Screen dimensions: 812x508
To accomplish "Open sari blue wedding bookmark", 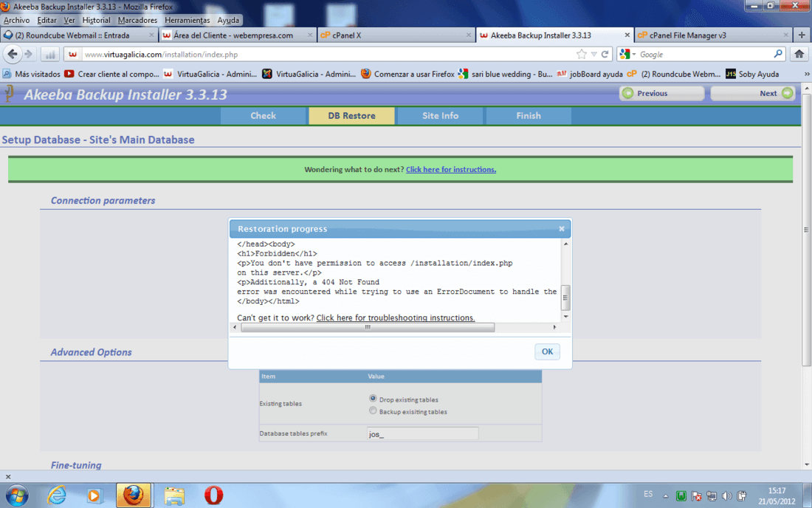I will click(x=506, y=74).
